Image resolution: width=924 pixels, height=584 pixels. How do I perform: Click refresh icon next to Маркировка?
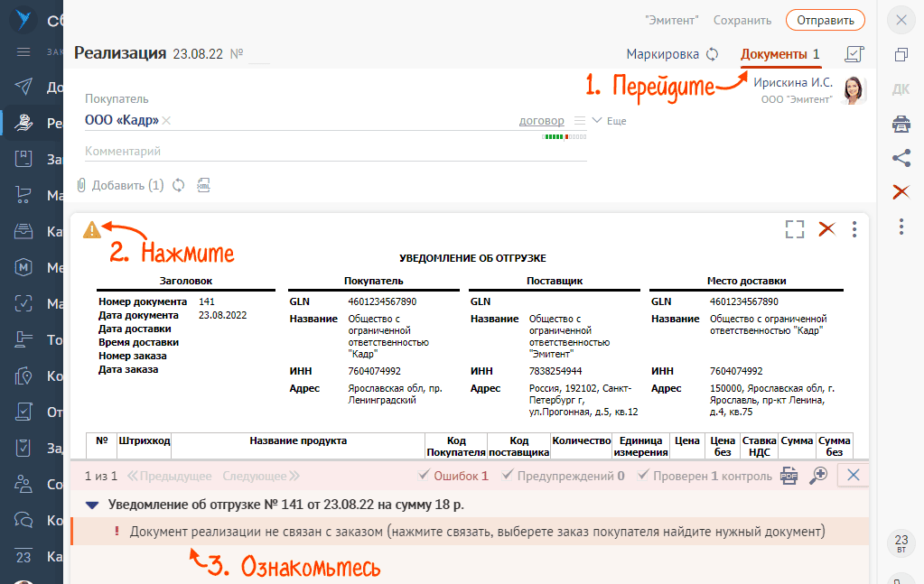pos(712,54)
